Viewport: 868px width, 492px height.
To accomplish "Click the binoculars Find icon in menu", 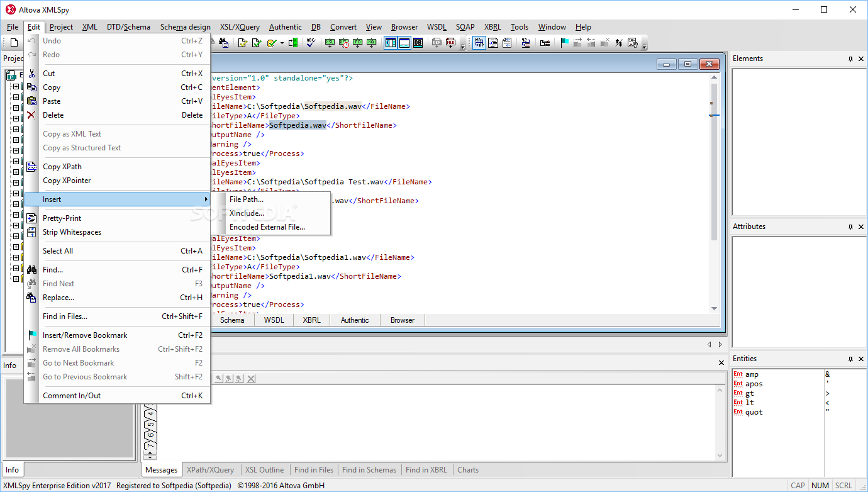I will click(x=32, y=270).
